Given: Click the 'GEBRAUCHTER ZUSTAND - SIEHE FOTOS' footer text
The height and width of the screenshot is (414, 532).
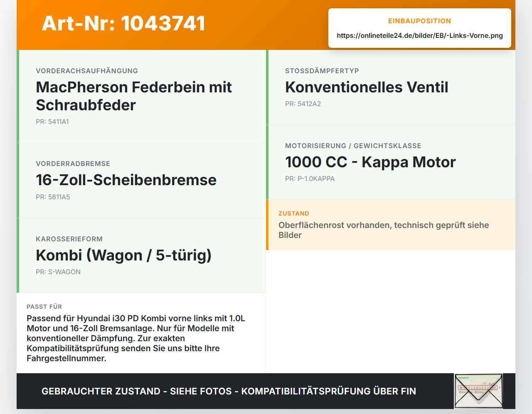Looking at the screenshot, I should tap(229, 391).
